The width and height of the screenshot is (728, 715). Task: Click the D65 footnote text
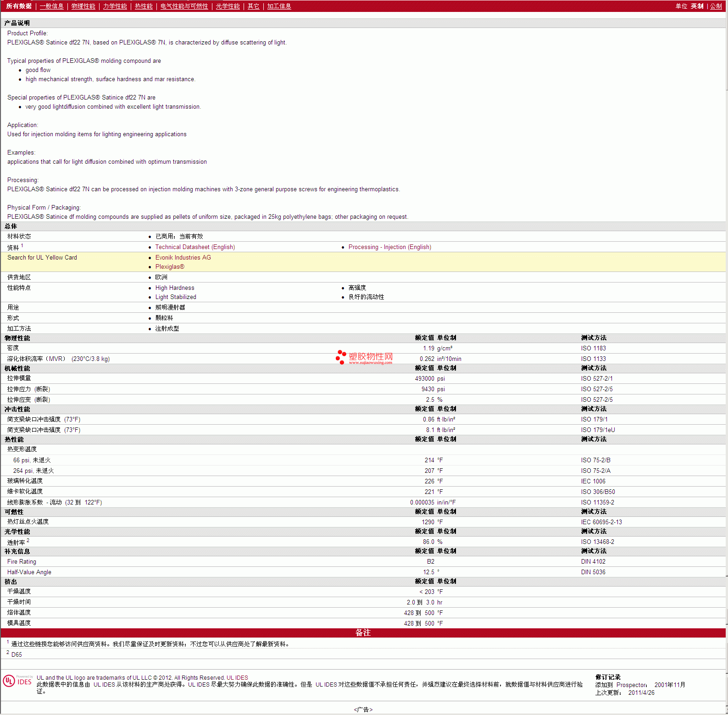pos(17,655)
